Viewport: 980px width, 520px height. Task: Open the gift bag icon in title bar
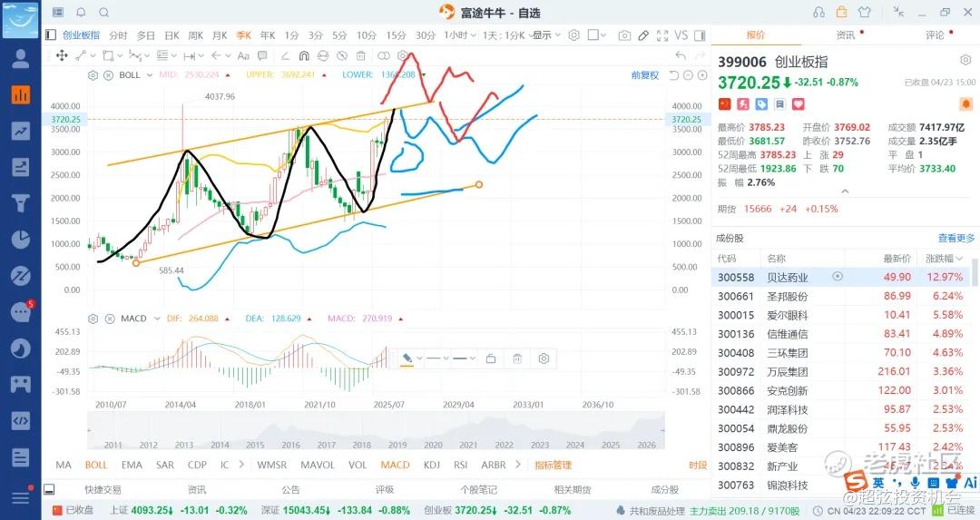coord(842,12)
